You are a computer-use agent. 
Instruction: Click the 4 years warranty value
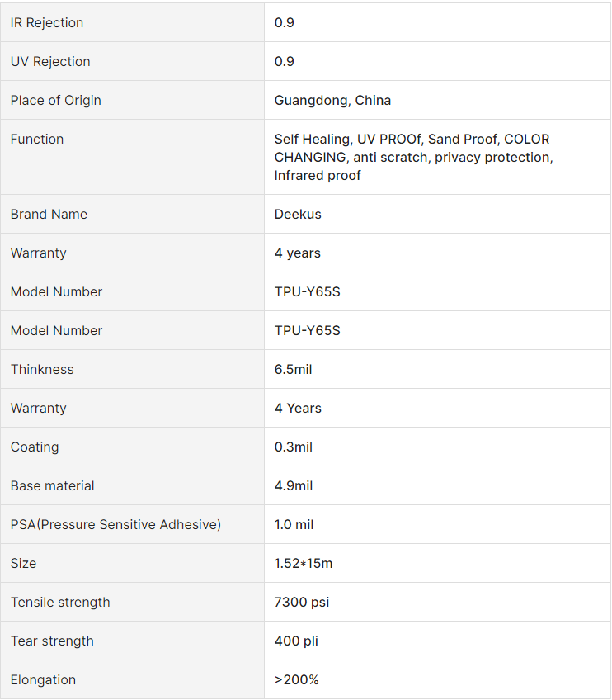(x=298, y=253)
